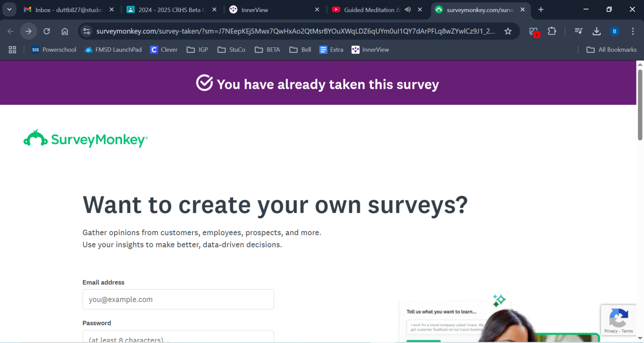Viewport: 644px width, 343px height.
Task: Open the extension with red alert badge
Action: pyautogui.click(x=534, y=31)
